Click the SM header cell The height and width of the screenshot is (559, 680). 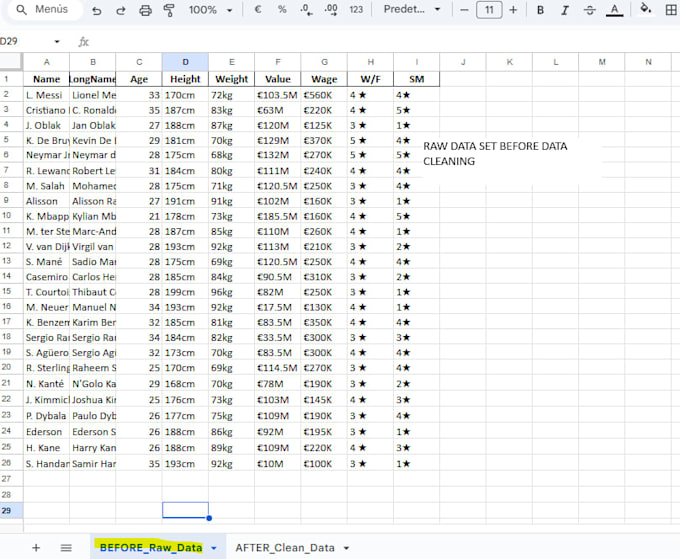416,79
